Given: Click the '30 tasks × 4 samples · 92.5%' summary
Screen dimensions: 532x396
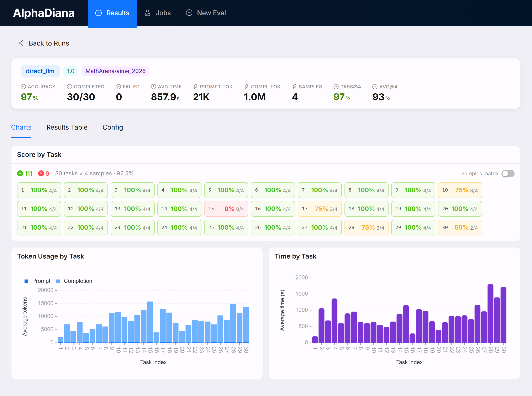Looking at the screenshot, I should click(x=94, y=173).
